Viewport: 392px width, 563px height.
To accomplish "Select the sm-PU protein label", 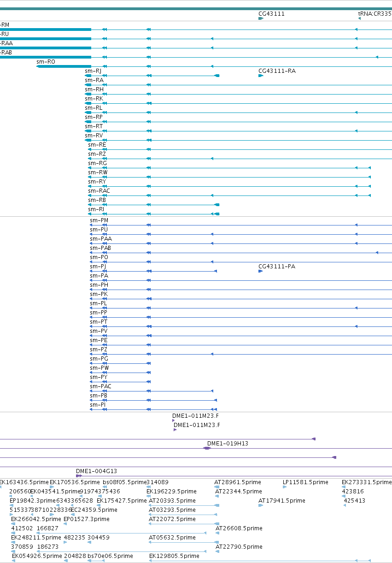I will pos(99,230).
